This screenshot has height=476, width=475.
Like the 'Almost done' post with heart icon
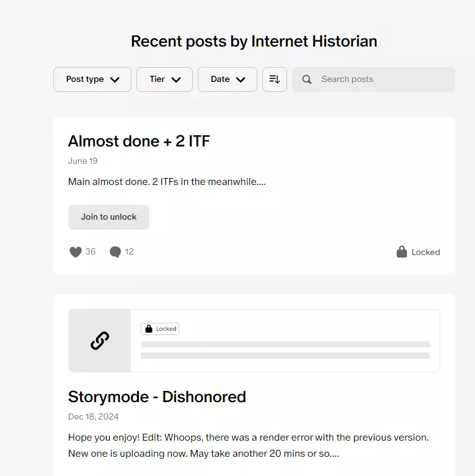pyautogui.click(x=76, y=252)
